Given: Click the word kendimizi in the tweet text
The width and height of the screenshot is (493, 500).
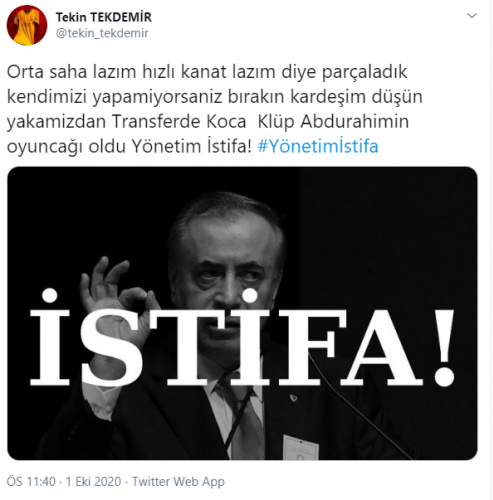Looking at the screenshot, I should [x=47, y=97].
